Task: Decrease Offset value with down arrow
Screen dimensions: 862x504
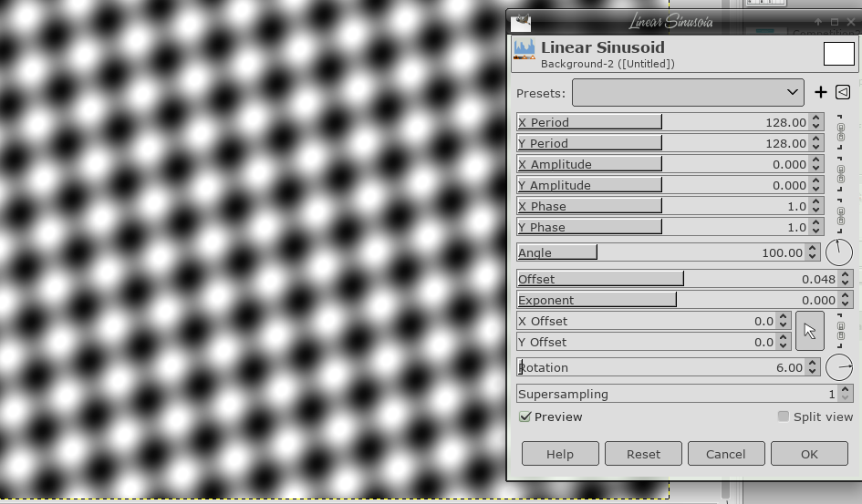Action: 846,283
